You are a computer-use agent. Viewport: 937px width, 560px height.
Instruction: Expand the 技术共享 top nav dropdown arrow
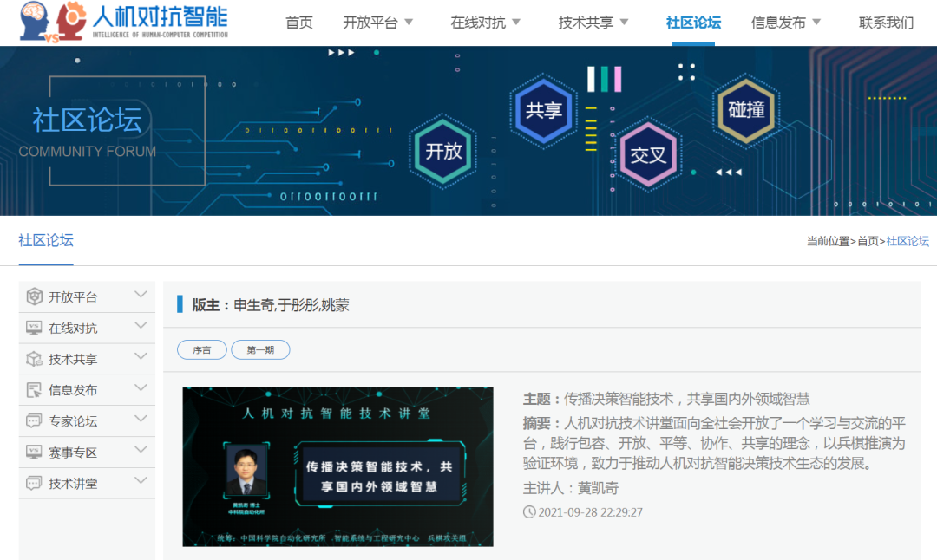[x=625, y=23]
